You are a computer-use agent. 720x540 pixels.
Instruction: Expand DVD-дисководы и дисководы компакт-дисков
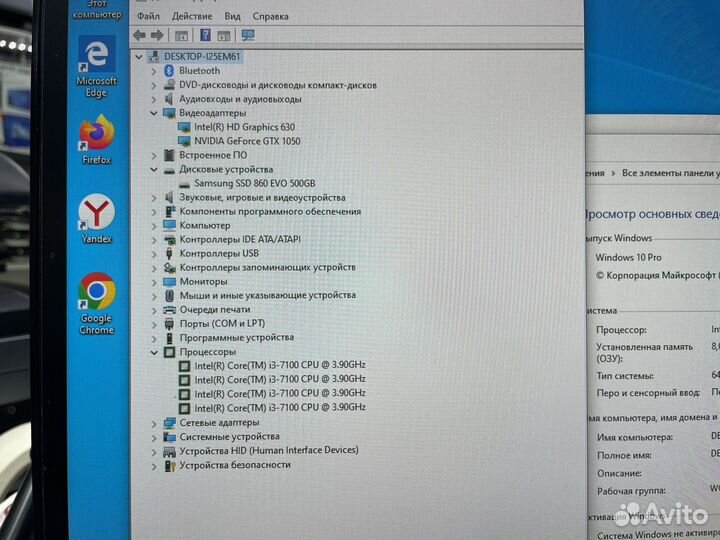point(154,85)
